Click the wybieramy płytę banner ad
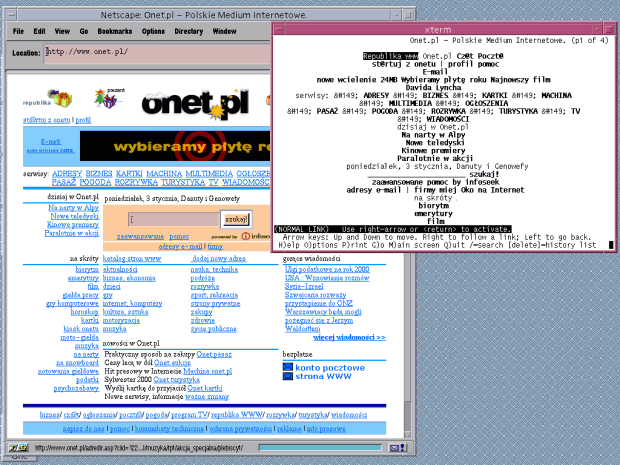Image resolution: width=620 pixels, height=465 pixels. (175, 147)
